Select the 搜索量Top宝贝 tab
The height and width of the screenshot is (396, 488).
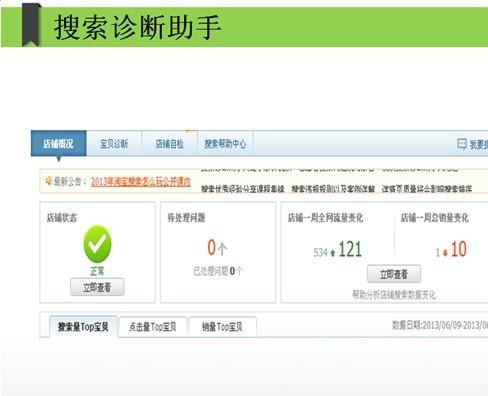[x=83, y=327]
